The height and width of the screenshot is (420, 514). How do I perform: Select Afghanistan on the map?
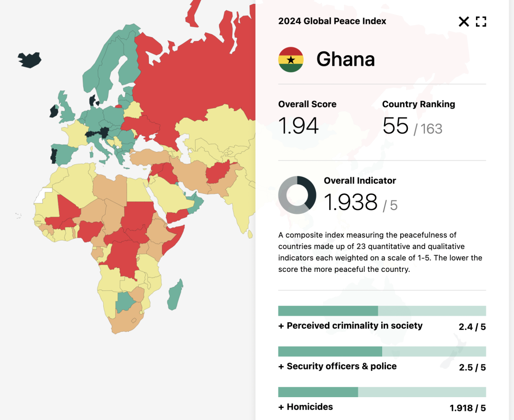pyautogui.click(x=217, y=172)
